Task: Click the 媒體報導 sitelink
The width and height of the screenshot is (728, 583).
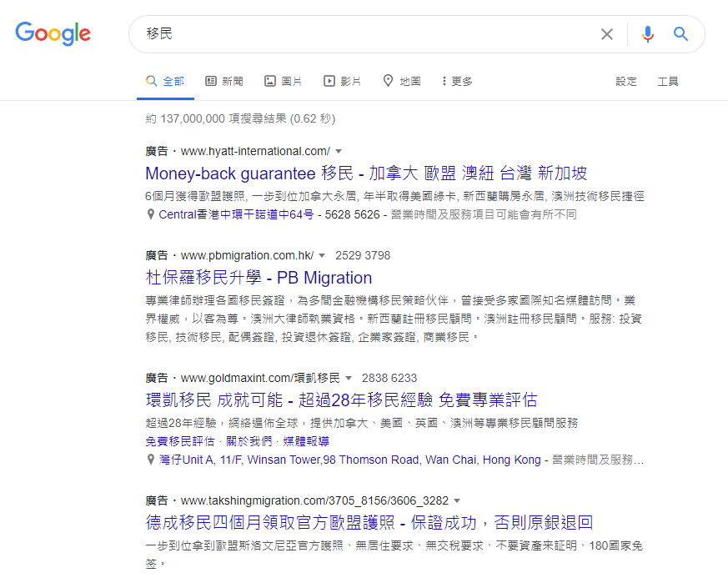Action: click(x=306, y=441)
